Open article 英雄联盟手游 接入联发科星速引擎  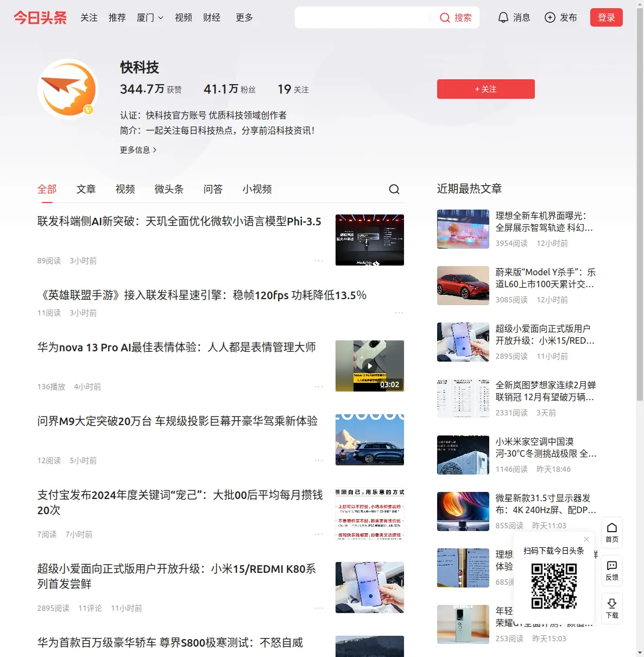202,295
